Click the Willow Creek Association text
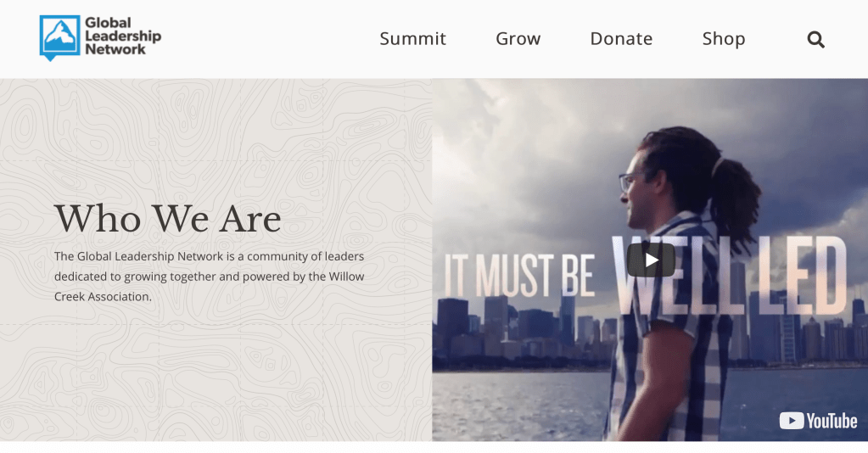Image resolution: width=868 pixels, height=453 pixels. click(210, 287)
